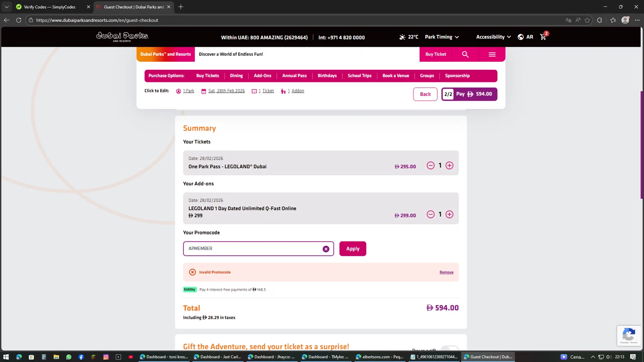Reload the page

(19, 20)
